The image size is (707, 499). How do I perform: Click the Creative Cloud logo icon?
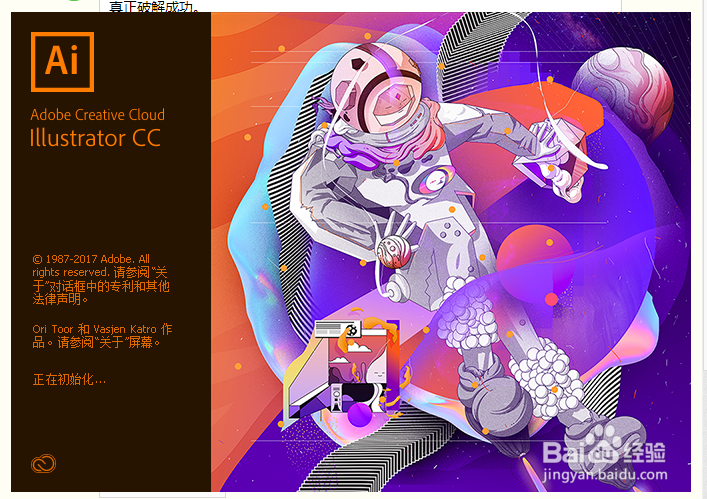click(x=43, y=463)
